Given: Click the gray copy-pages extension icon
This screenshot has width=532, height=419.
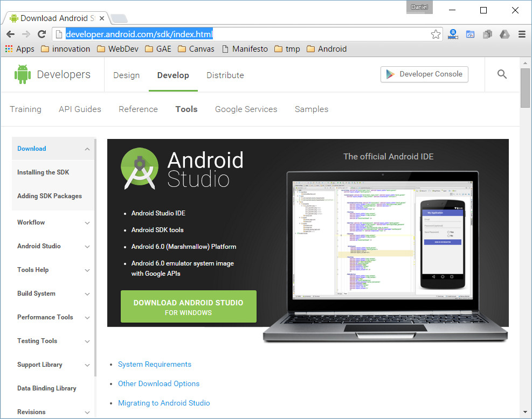Looking at the screenshot, I should coord(488,34).
